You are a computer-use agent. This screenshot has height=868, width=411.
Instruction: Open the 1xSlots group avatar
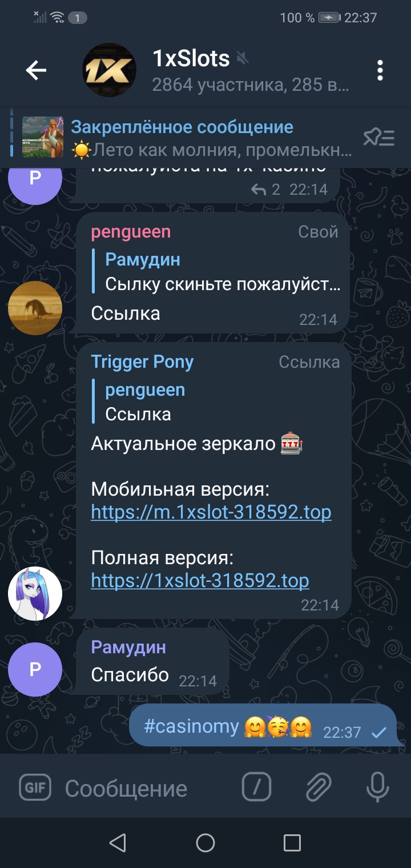click(110, 70)
